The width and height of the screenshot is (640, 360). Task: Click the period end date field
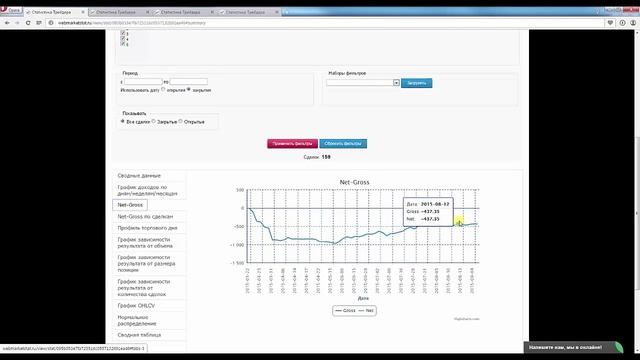189,82
